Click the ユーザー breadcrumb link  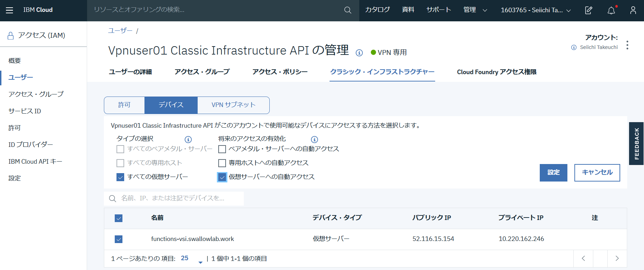click(x=120, y=31)
